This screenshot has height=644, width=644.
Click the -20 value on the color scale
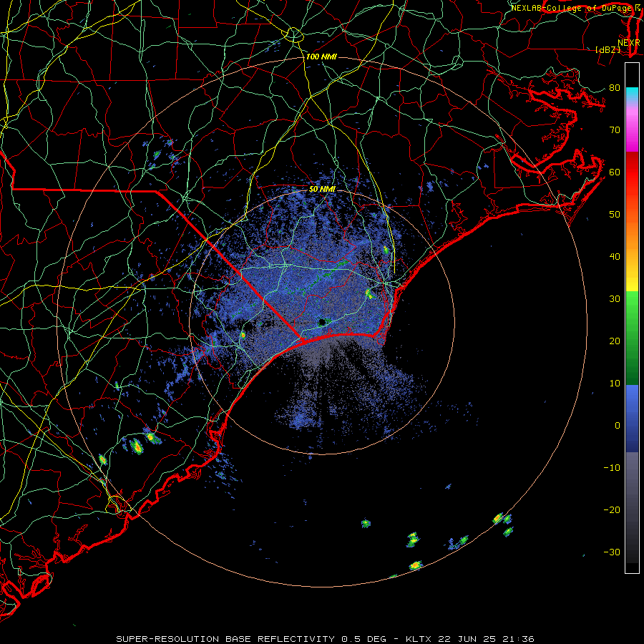click(612, 510)
